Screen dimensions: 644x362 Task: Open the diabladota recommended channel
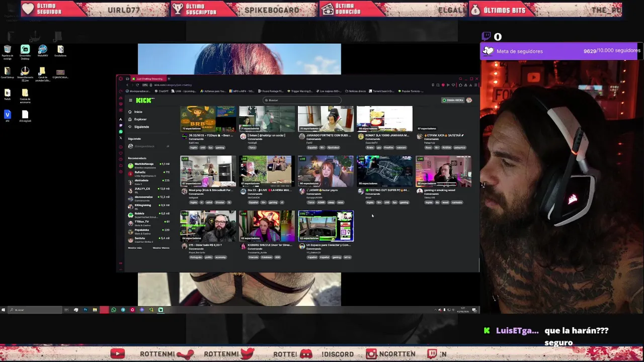click(148, 182)
